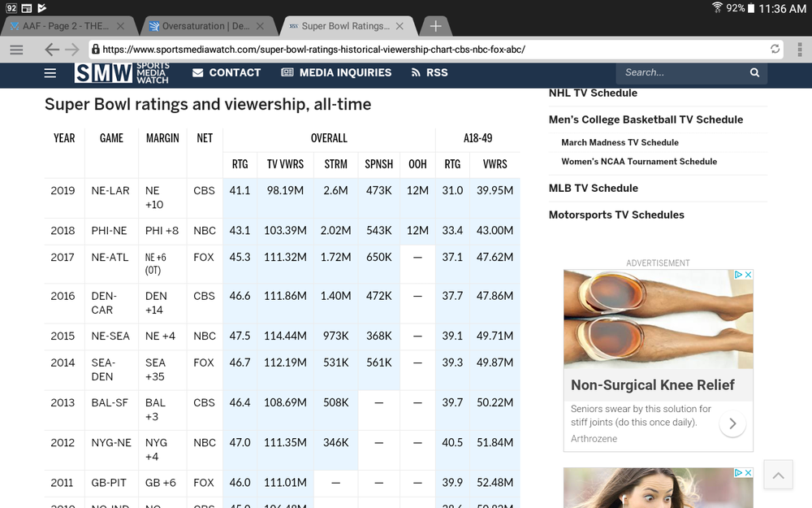Open March Madness TV Schedule link
This screenshot has width=812, height=508.
click(x=620, y=142)
